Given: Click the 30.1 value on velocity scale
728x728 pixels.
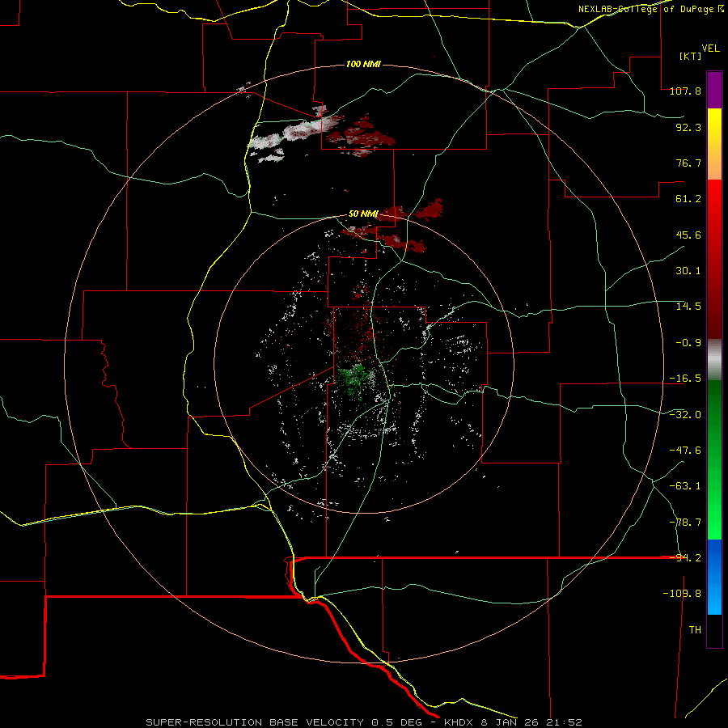Looking at the screenshot, I should pyautogui.click(x=688, y=271).
